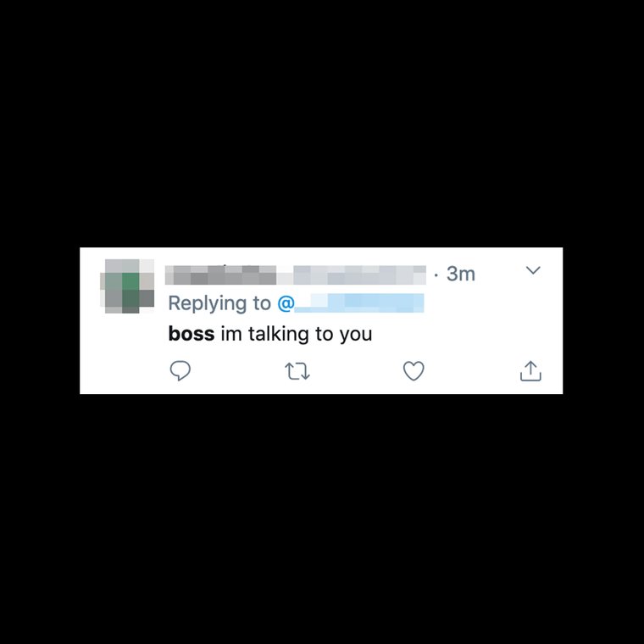This screenshot has width=644, height=644.
Task: Expand the tweet options chevron
Action: coord(533,269)
